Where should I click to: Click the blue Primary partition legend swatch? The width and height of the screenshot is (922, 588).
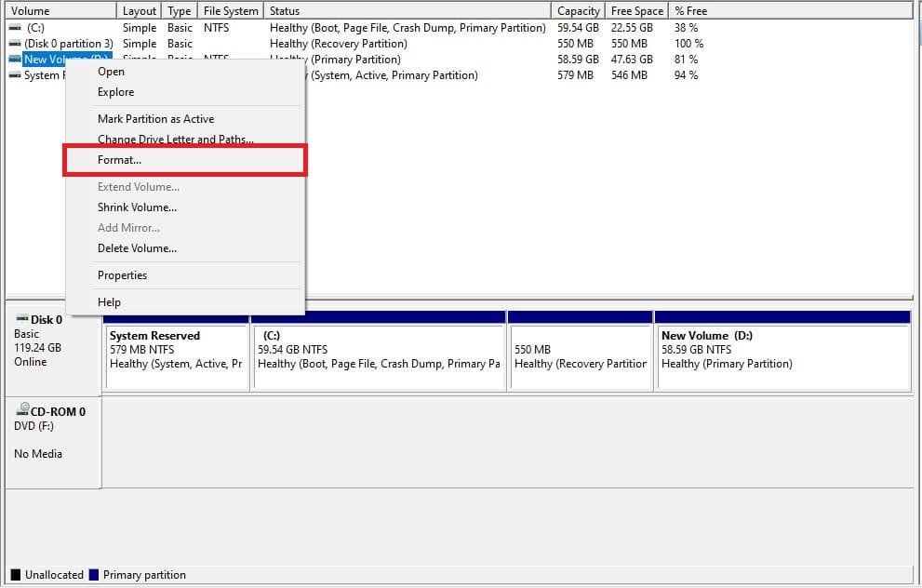tap(94, 575)
